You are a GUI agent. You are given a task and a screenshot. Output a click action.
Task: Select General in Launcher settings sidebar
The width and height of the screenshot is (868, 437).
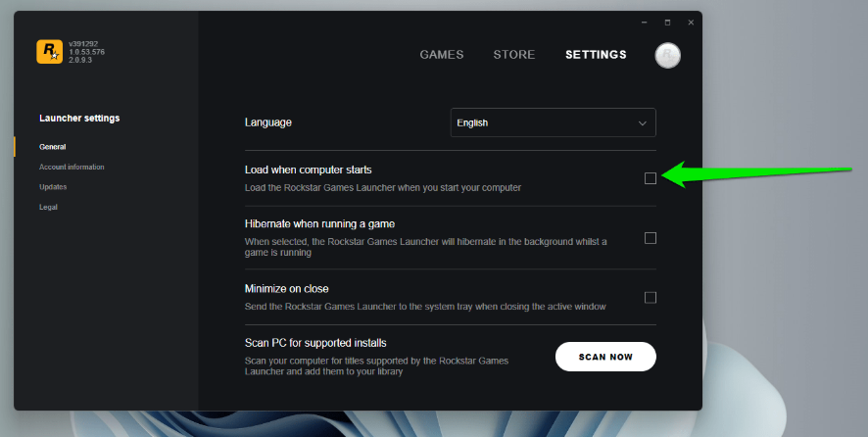click(x=53, y=147)
